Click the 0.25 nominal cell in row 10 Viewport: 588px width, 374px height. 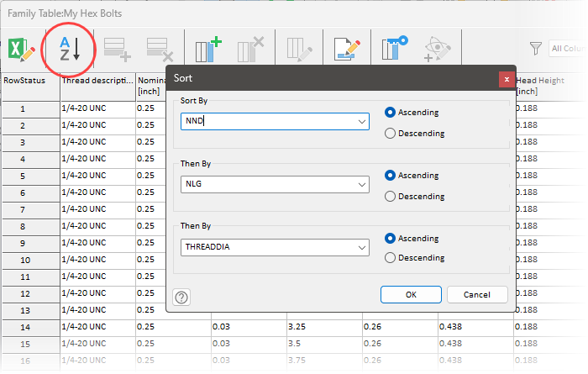pos(151,260)
